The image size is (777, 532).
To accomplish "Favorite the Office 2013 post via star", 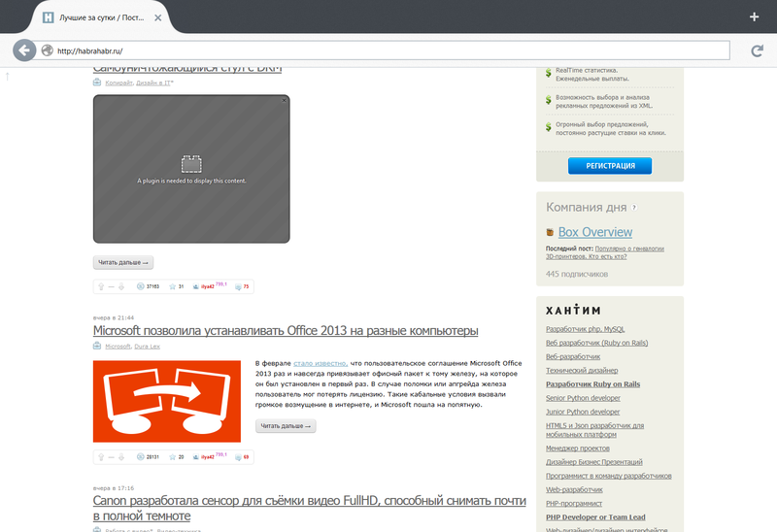I will pyautogui.click(x=173, y=456).
